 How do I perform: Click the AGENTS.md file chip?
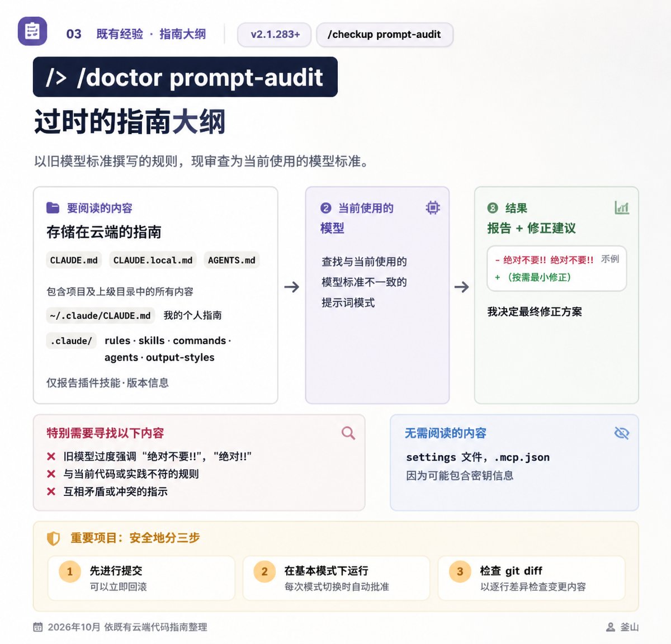coord(231,261)
